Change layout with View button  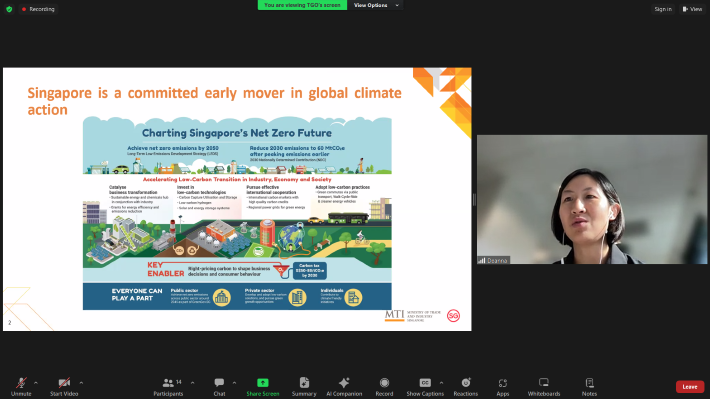(x=692, y=9)
